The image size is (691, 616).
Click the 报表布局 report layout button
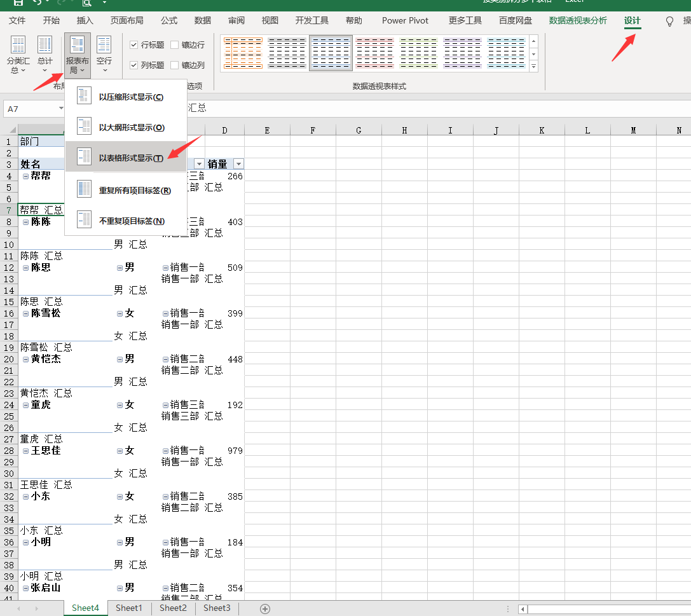pos(77,55)
